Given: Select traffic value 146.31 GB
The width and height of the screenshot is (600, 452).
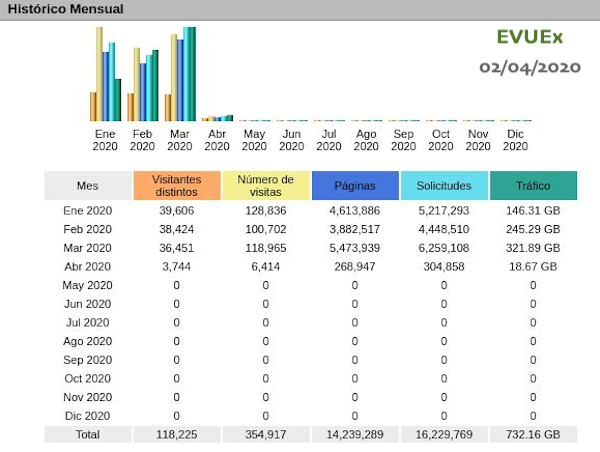Looking at the screenshot, I should pos(533,210).
